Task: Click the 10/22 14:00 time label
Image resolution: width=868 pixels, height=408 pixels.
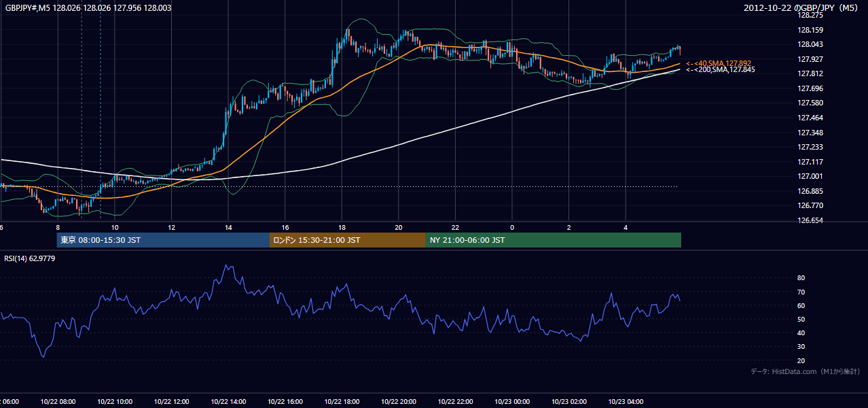Action: (228, 402)
